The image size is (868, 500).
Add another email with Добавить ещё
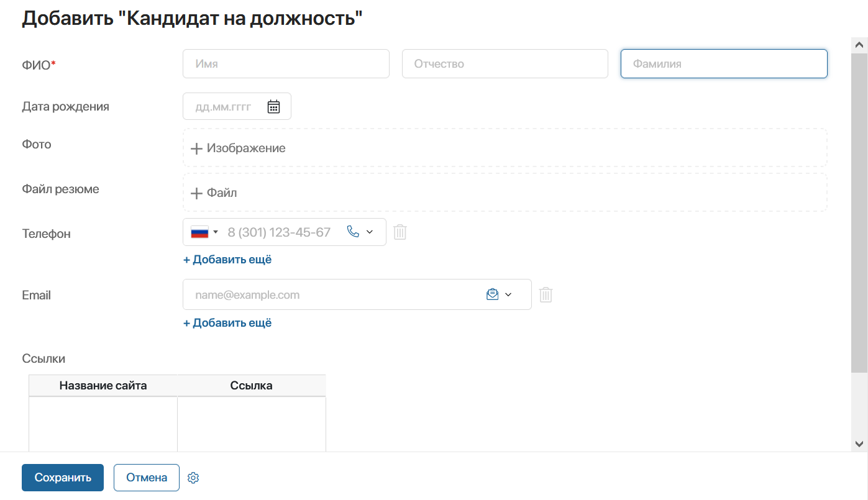point(227,322)
